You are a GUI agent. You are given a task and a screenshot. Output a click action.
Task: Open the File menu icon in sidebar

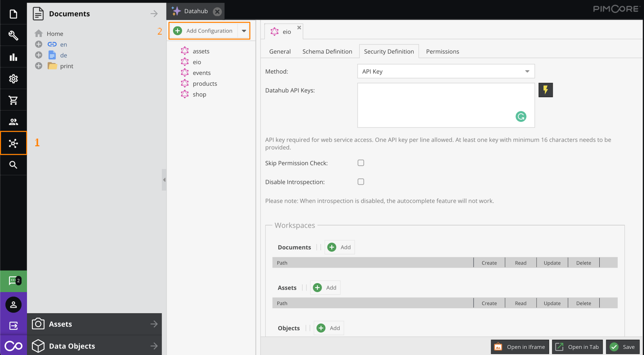point(13,14)
